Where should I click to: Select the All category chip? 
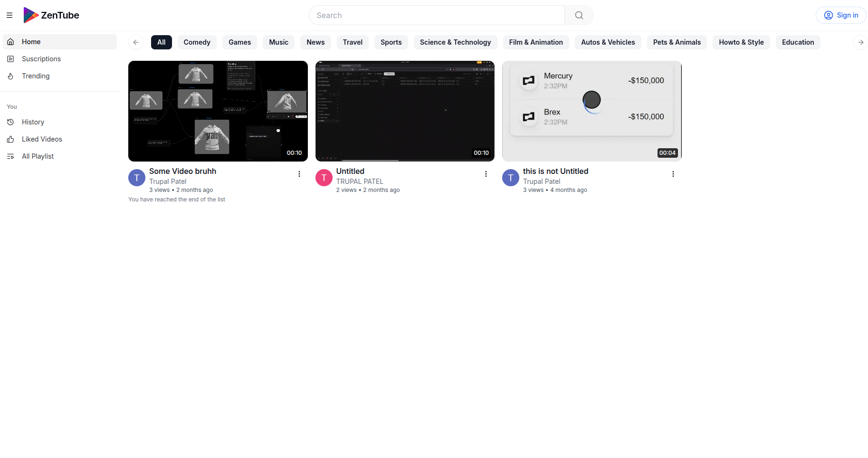pyautogui.click(x=162, y=42)
